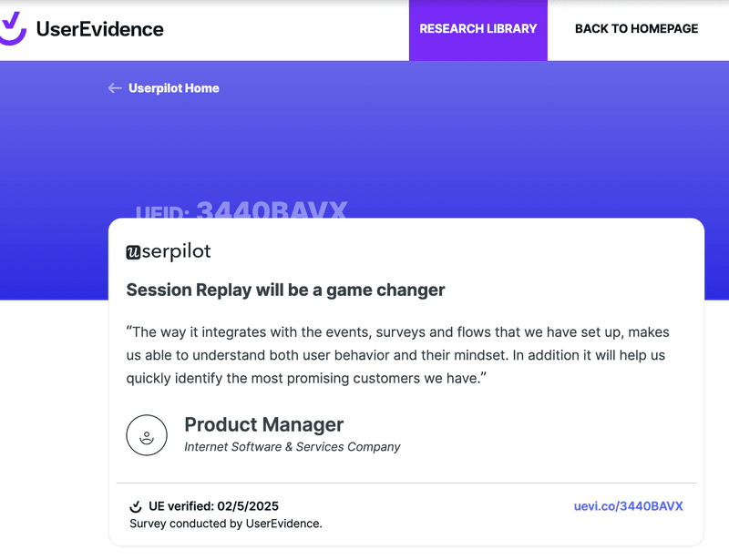Open BACK TO HOMEPAGE from the navigation bar
This screenshot has width=729, height=560.
pyautogui.click(x=635, y=28)
